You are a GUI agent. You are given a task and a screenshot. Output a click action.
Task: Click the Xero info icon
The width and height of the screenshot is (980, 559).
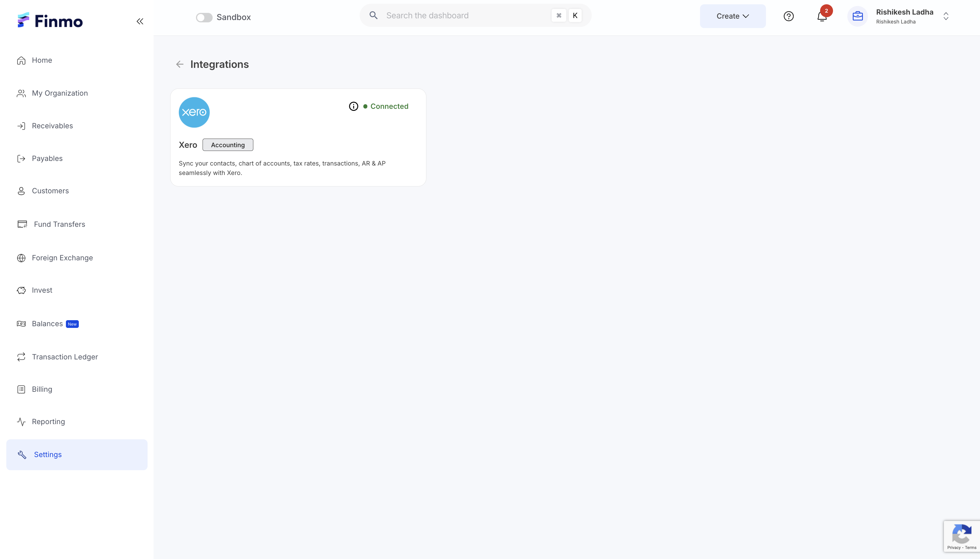(x=353, y=106)
